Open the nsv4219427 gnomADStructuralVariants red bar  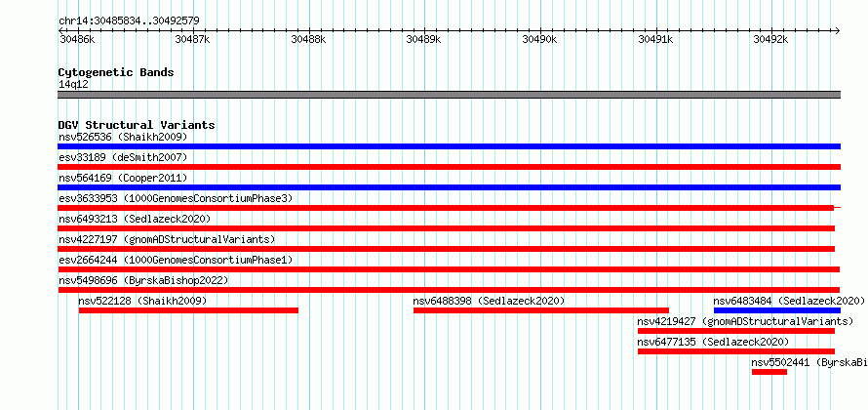point(736,331)
